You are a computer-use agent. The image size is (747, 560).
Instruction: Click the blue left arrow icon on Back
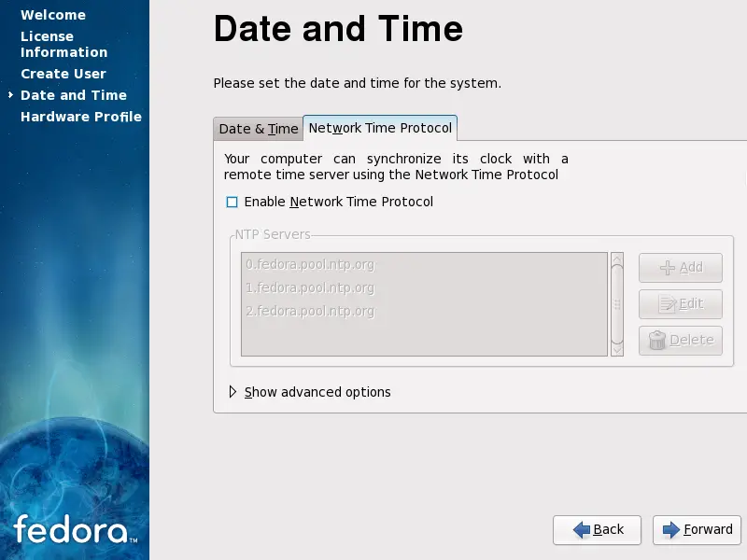pyautogui.click(x=582, y=530)
